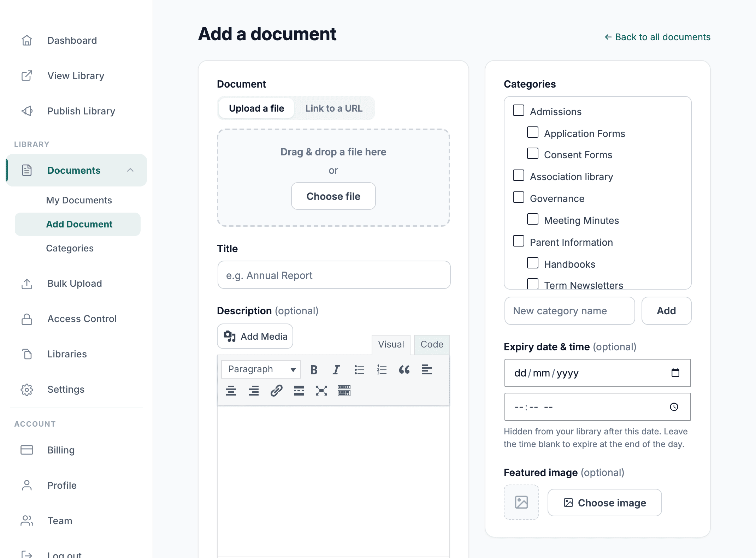Collapse the Documents menu chevron

pyautogui.click(x=130, y=170)
